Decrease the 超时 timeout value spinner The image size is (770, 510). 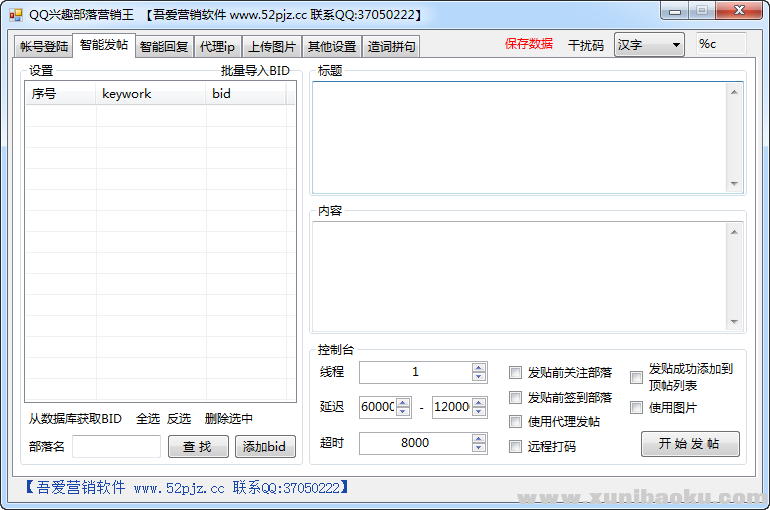479,448
